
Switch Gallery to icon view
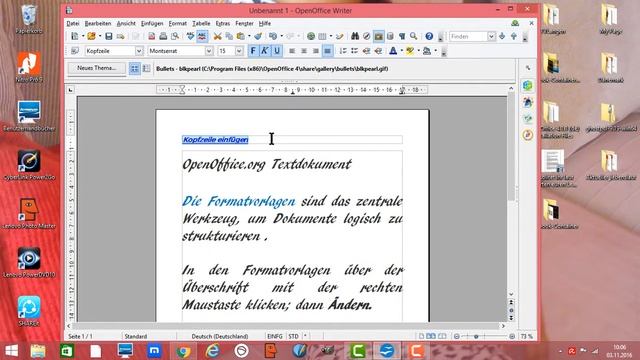point(134,69)
